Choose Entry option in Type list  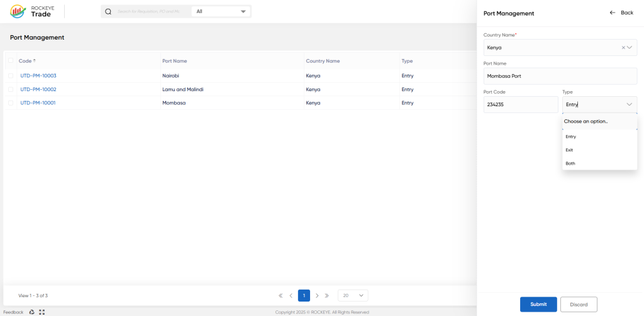599,137
